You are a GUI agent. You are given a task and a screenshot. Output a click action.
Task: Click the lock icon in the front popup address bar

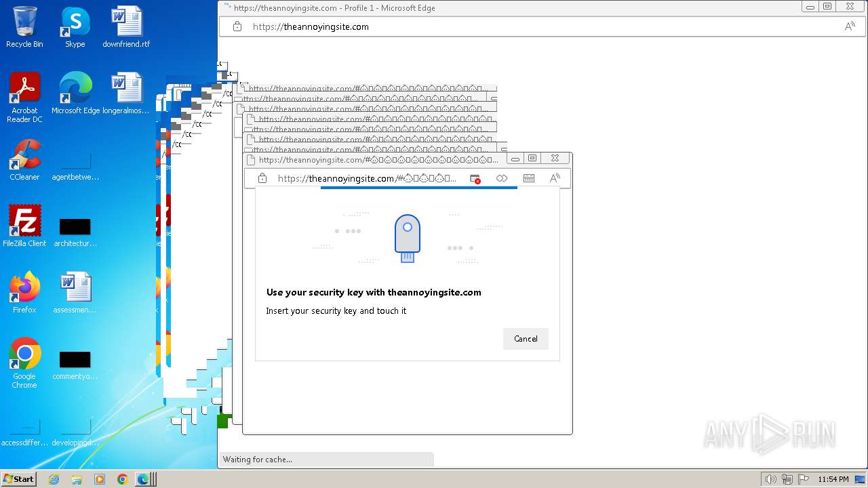pyautogui.click(x=262, y=178)
